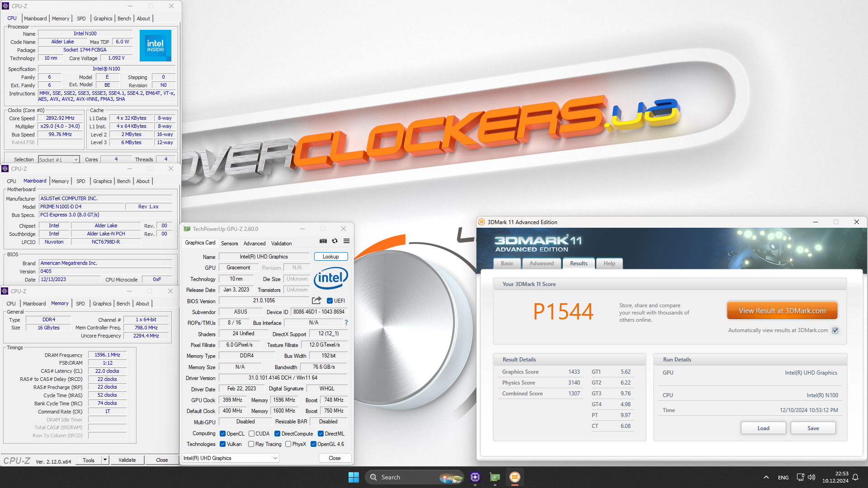This screenshot has height=488, width=868.
Task: Switch to the Advanced tab in GPU-Z
Action: pos(255,244)
